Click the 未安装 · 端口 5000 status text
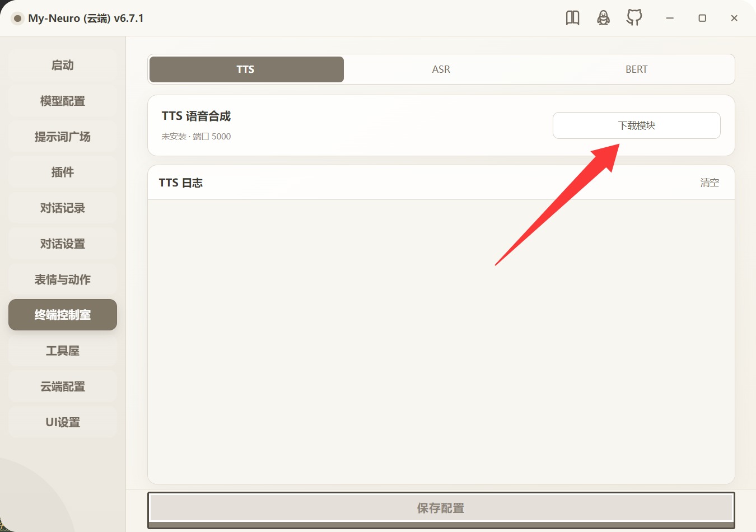756x532 pixels. (196, 136)
